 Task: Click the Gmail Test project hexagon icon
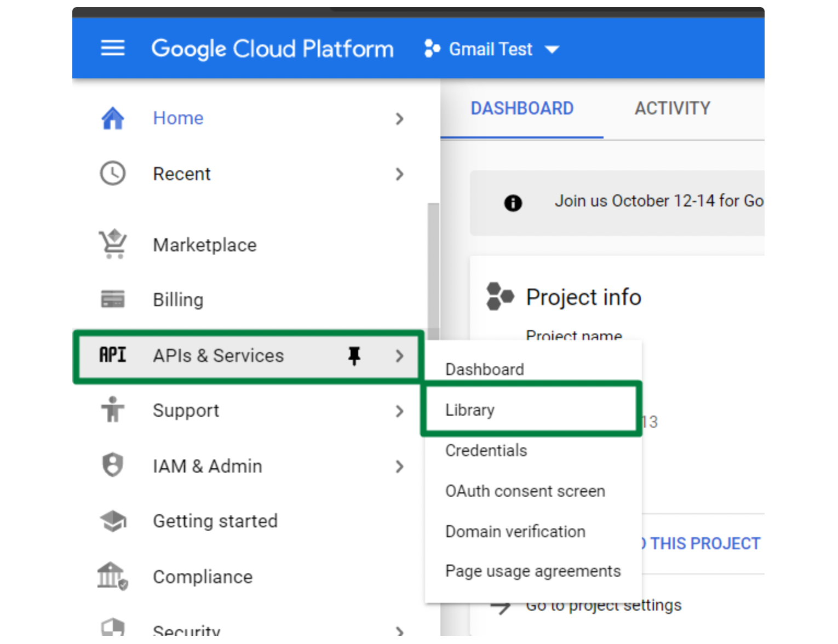click(432, 49)
